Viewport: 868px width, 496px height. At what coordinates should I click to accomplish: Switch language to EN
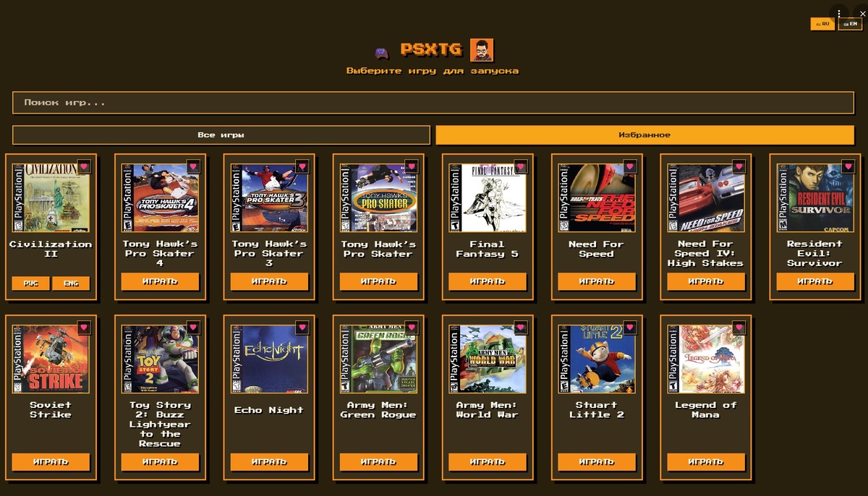click(850, 24)
